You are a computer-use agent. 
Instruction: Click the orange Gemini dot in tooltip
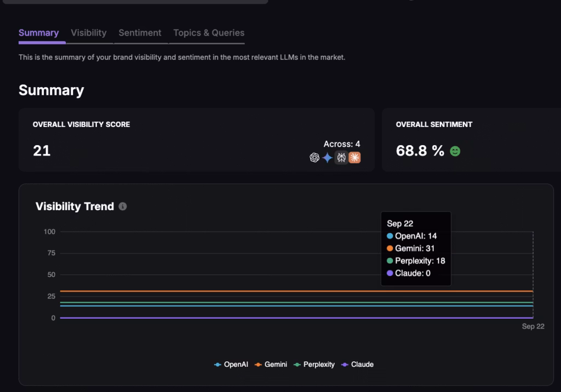[390, 249]
